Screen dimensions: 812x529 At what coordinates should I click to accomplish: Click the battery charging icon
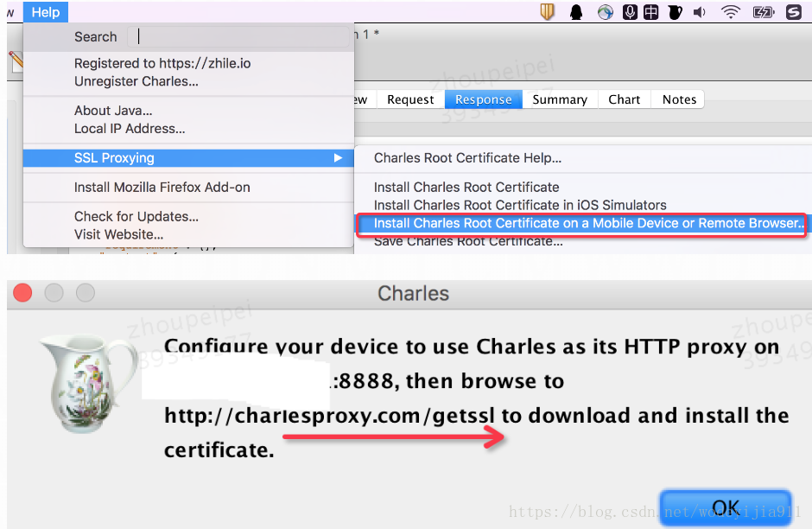pyautogui.click(x=764, y=12)
